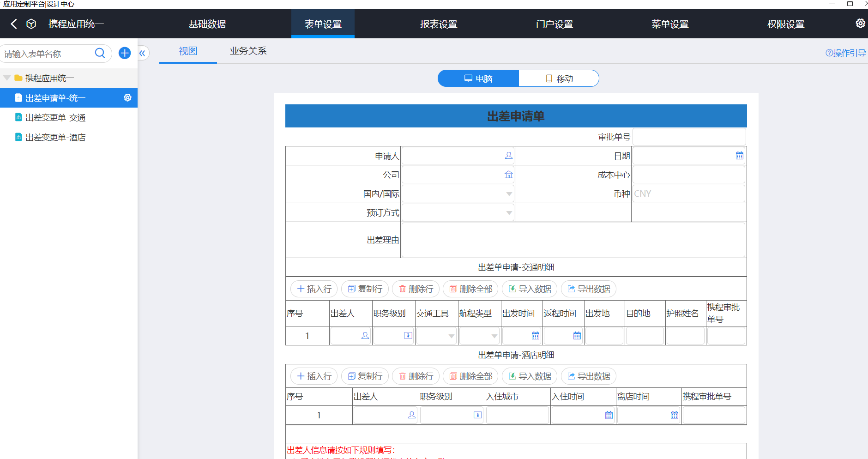868x459 pixels.
Task: Click the 出差理由 text area
Action: [x=573, y=240]
